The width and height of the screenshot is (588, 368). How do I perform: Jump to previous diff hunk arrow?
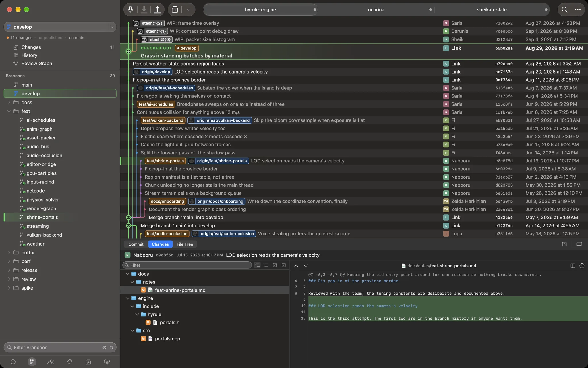tap(296, 266)
